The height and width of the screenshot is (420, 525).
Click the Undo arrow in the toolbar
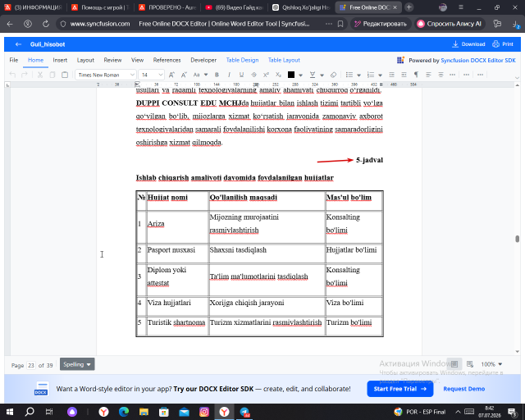tap(12, 75)
